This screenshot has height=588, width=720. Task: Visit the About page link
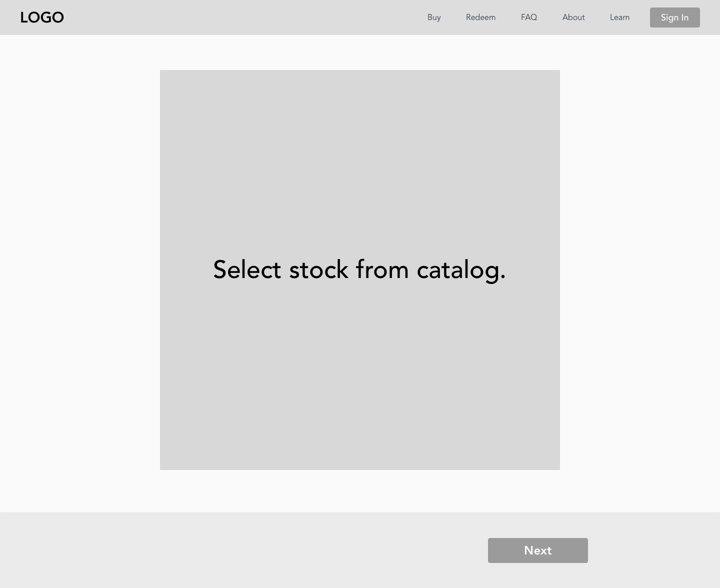(573, 17)
